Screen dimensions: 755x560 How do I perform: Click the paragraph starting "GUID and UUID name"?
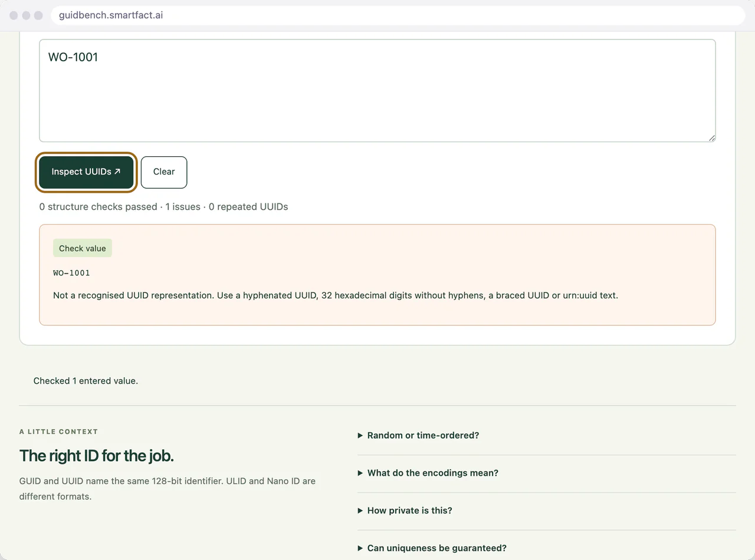[168, 489]
